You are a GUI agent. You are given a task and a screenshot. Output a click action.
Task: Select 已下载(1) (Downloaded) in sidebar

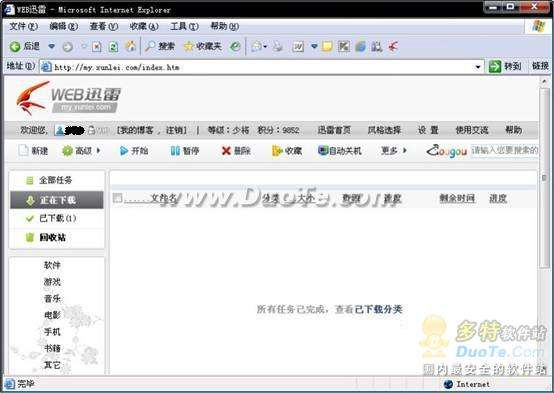57,218
